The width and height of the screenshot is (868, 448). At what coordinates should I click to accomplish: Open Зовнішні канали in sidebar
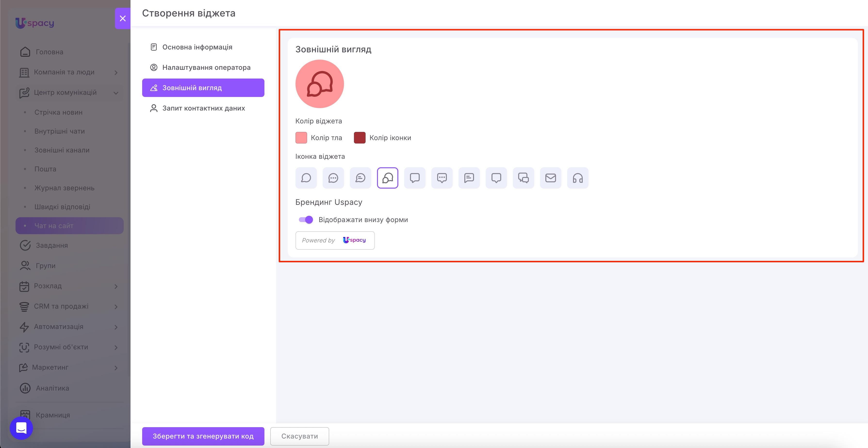[69, 150]
